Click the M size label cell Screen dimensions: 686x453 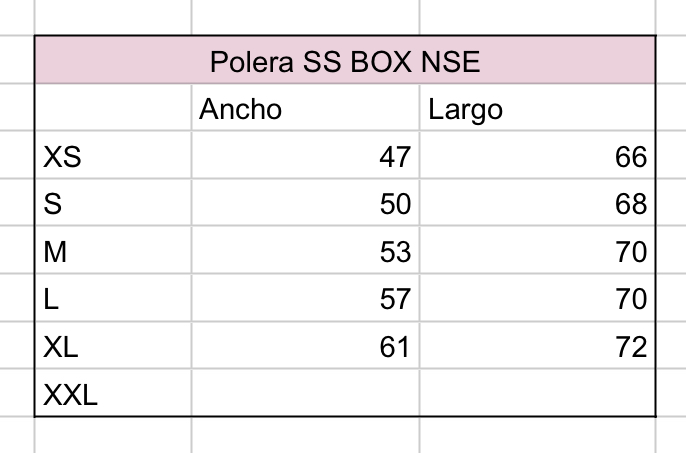click(x=113, y=252)
